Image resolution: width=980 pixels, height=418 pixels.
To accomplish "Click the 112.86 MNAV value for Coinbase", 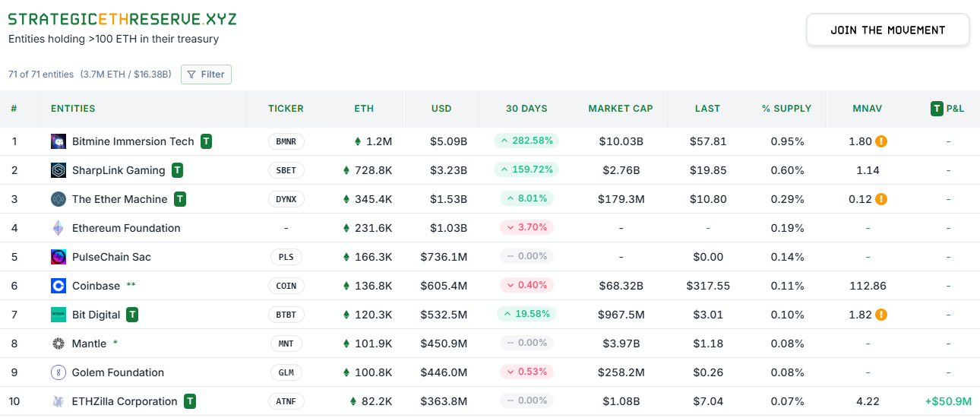I will pyautogui.click(x=868, y=286).
